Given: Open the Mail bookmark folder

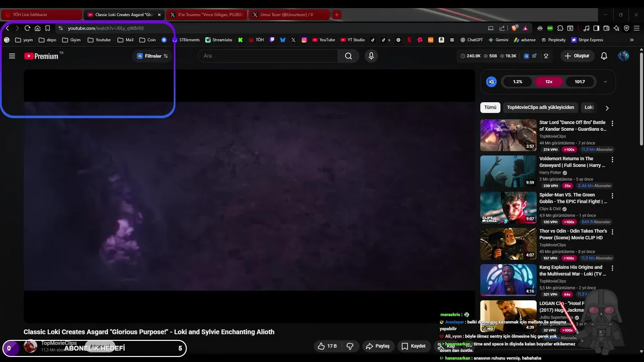Looking at the screenshot, I should click(x=125, y=40).
